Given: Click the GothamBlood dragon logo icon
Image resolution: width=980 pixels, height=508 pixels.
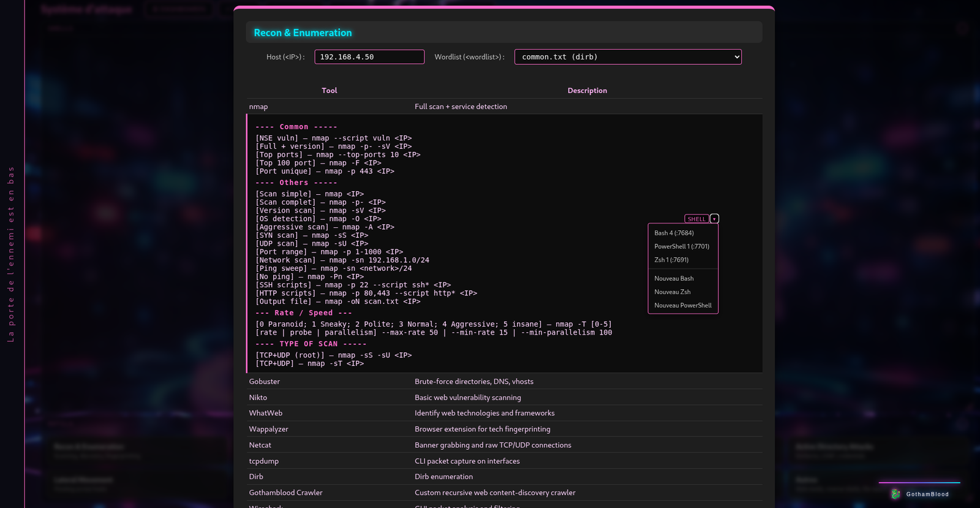Looking at the screenshot, I should 895,494.
